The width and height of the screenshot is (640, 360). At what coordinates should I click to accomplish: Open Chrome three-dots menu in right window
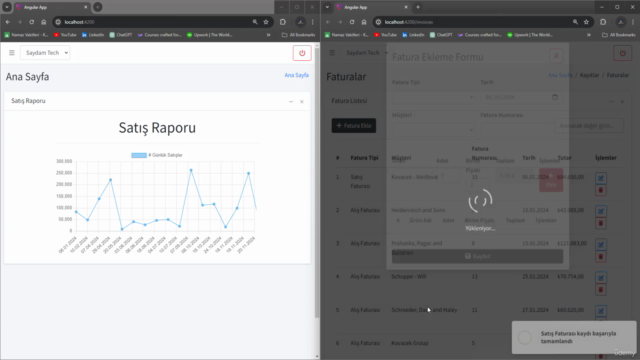633,22
